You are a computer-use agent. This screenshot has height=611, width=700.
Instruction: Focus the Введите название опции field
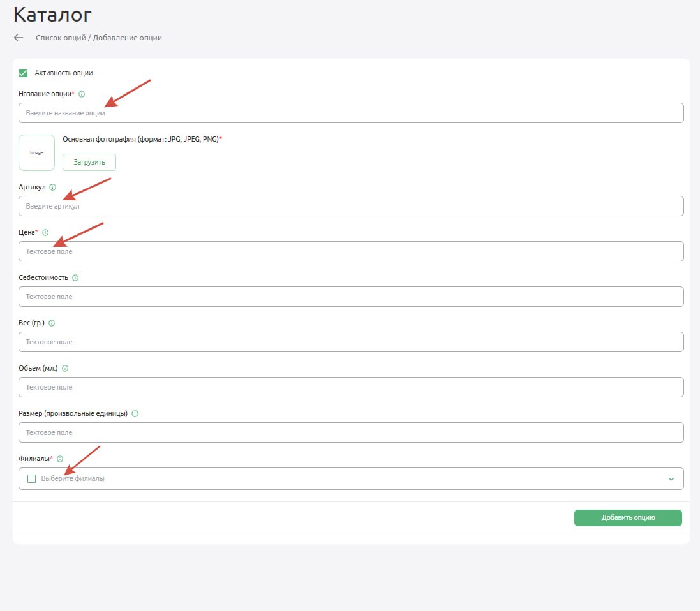pos(351,113)
